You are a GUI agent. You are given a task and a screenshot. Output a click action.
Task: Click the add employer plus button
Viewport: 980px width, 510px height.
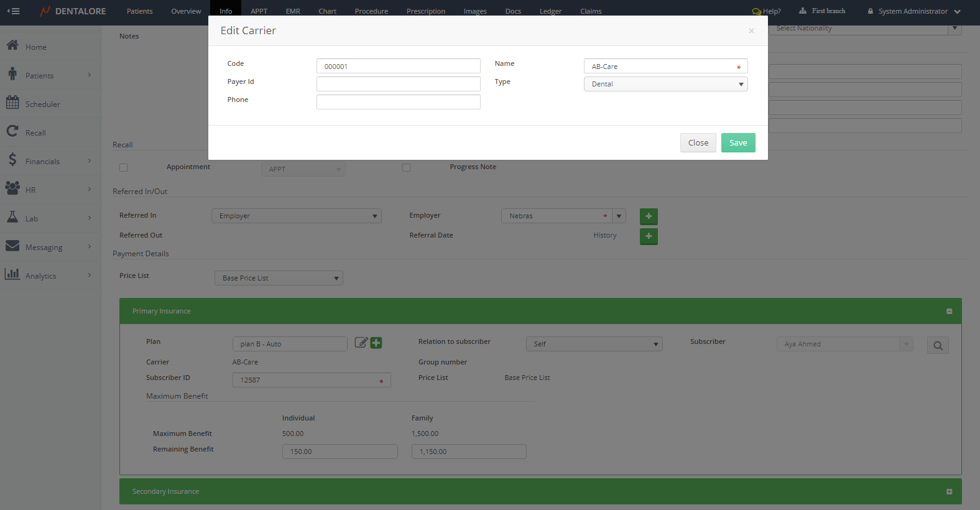pos(649,216)
